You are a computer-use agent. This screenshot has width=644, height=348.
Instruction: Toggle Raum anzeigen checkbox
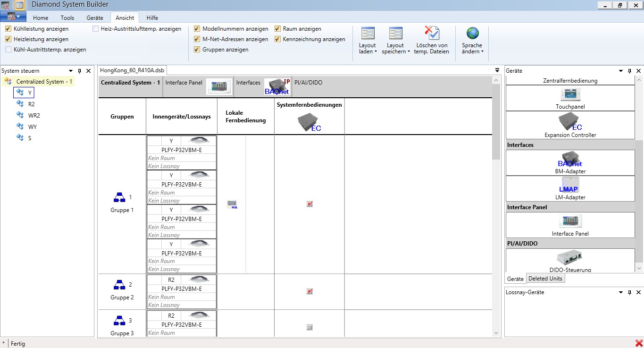277,29
